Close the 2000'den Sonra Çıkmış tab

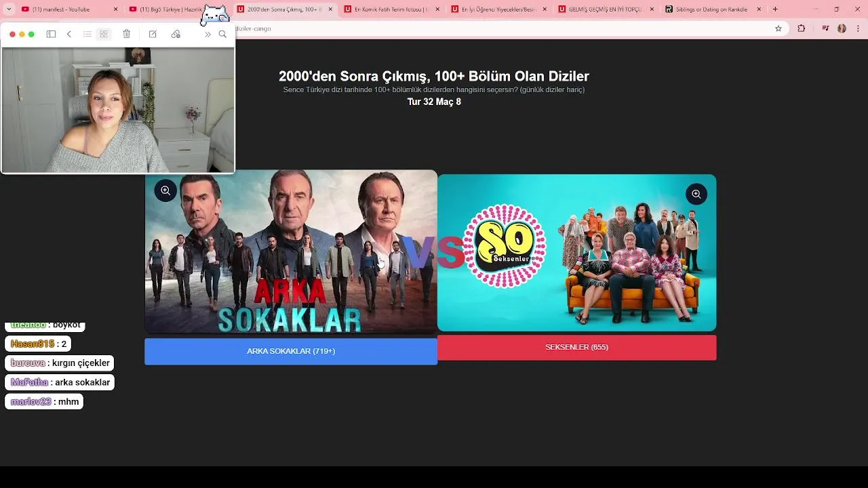click(x=330, y=9)
